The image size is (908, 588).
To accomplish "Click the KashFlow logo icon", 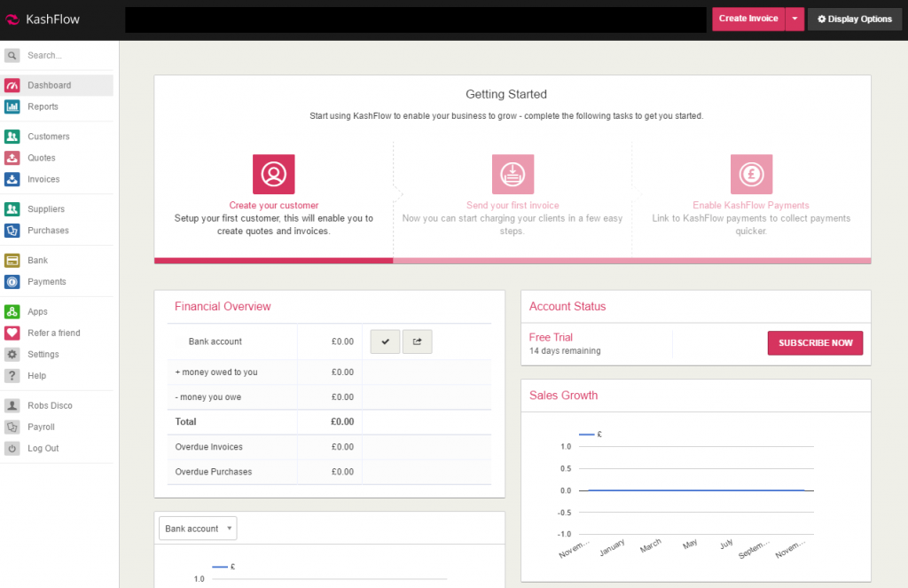I will (x=12, y=20).
